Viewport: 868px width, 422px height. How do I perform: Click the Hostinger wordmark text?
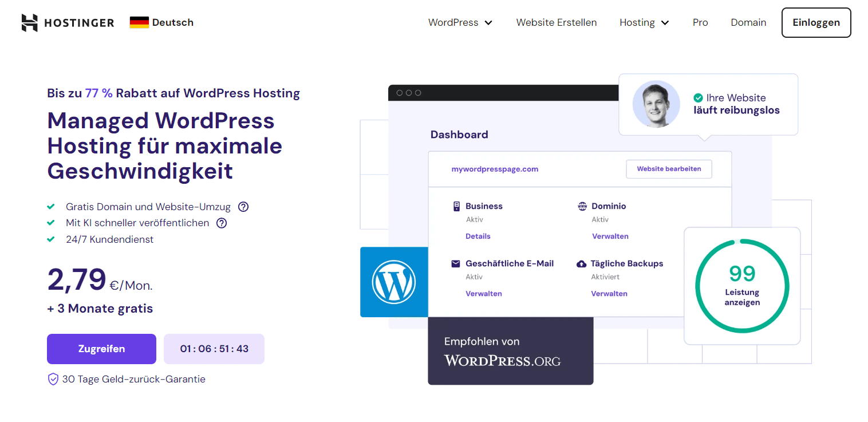79,23
